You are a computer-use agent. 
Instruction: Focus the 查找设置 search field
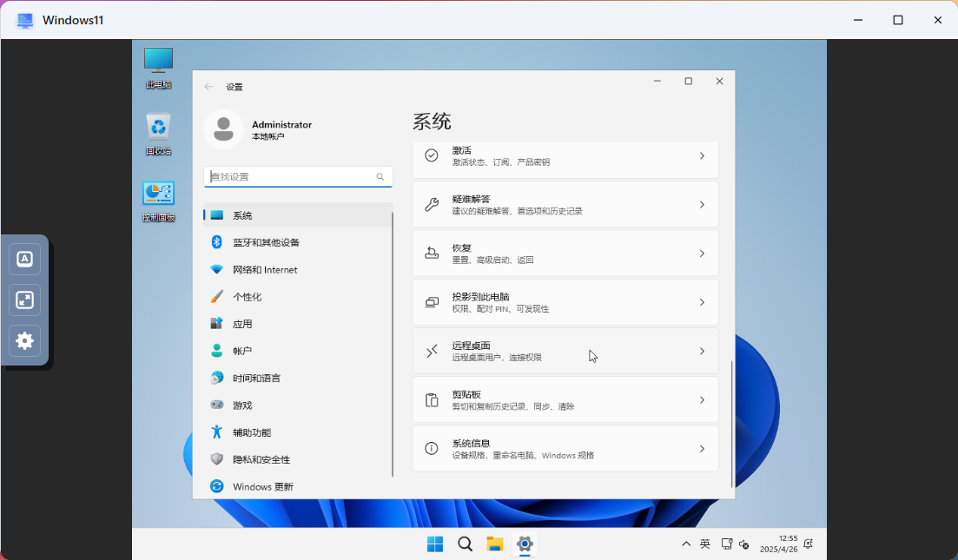298,176
